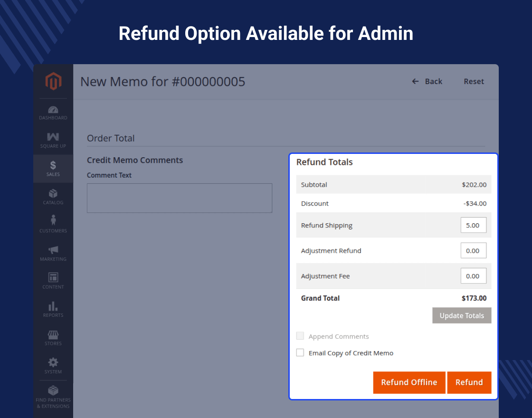The height and width of the screenshot is (418, 532).
Task: Open the Reports bar chart icon
Action: click(53, 306)
